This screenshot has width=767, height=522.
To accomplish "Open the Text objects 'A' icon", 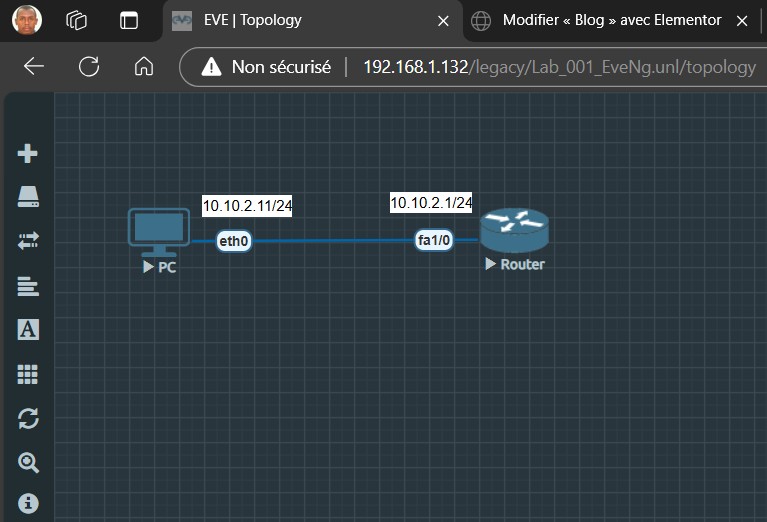I will coord(28,330).
